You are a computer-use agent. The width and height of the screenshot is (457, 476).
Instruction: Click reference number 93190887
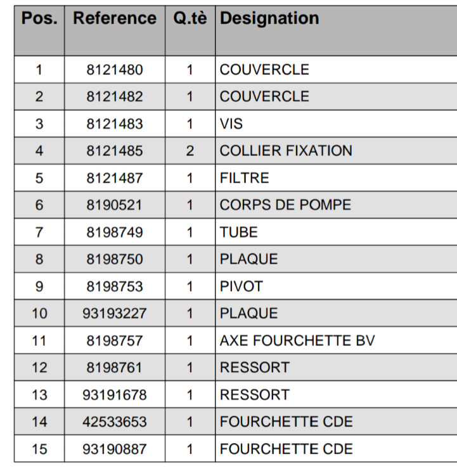click(x=115, y=449)
